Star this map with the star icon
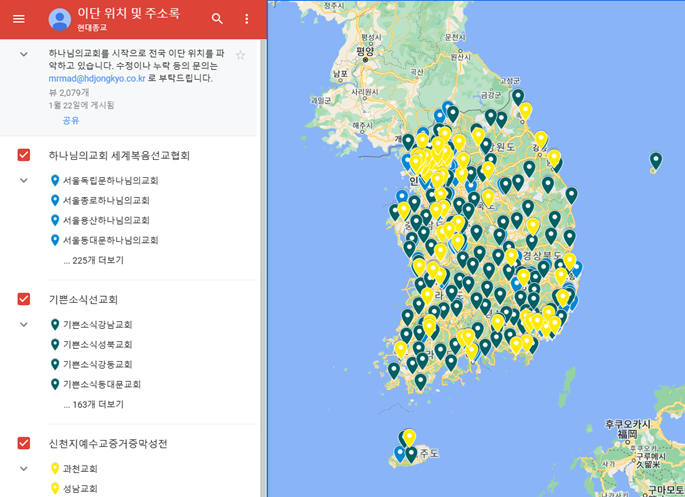This screenshot has height=497, width=685. coord(240,55)
